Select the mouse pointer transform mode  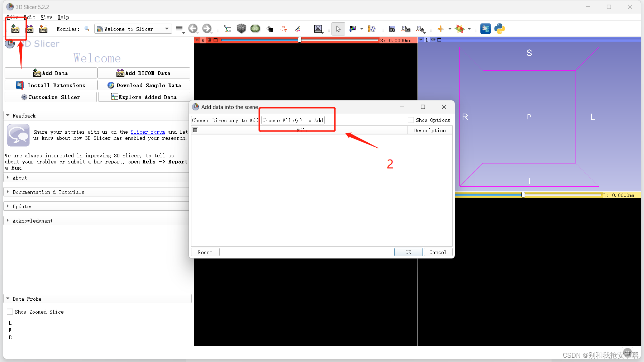338,29
